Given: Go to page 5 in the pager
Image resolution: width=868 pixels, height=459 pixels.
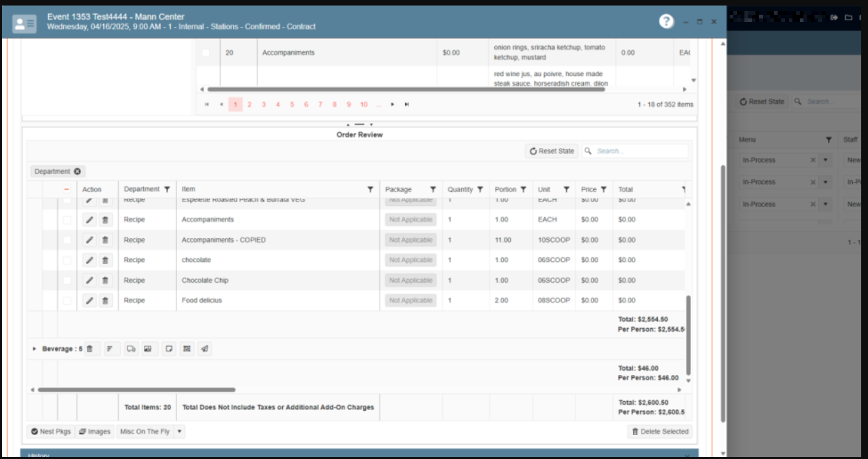Looking at the screenshot, I should [292, 104].
